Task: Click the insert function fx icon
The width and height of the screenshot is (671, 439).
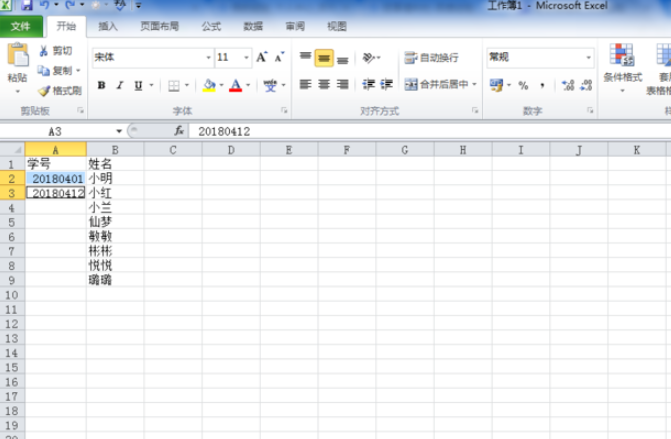Action: pos(179,131)
